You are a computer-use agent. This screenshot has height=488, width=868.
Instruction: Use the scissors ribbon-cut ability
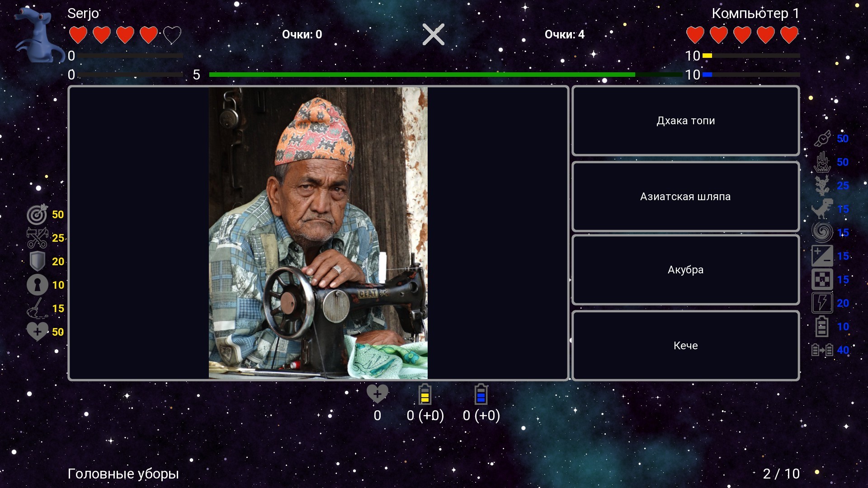37,238
